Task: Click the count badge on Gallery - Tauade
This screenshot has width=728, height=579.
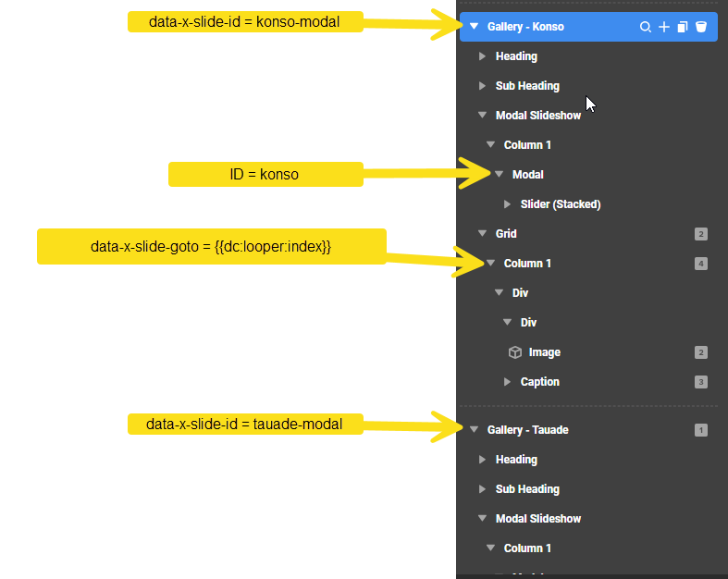Action: [701, 430]
